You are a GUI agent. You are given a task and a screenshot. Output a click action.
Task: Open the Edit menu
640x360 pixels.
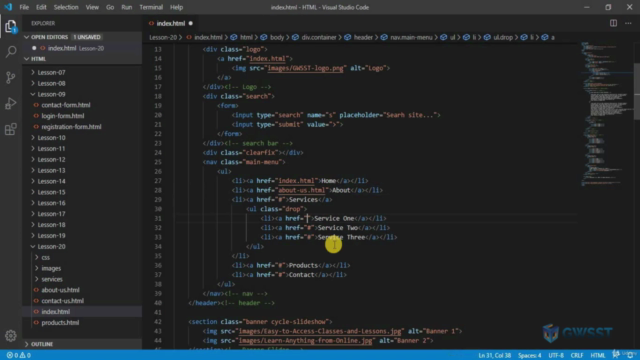[41, 7]
